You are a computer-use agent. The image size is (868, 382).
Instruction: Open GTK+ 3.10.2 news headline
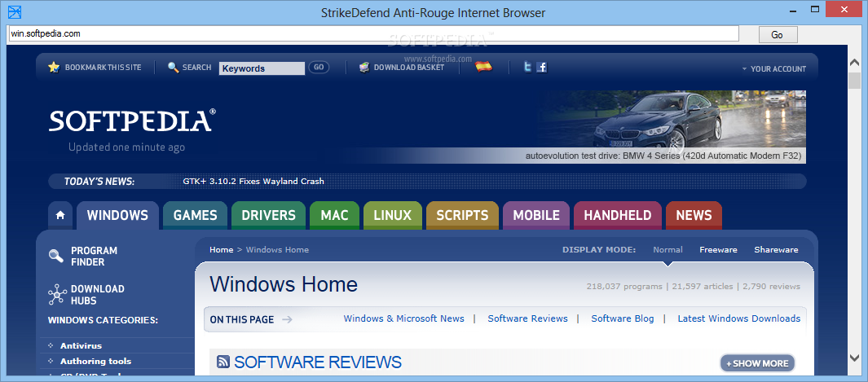coord(253,182)
